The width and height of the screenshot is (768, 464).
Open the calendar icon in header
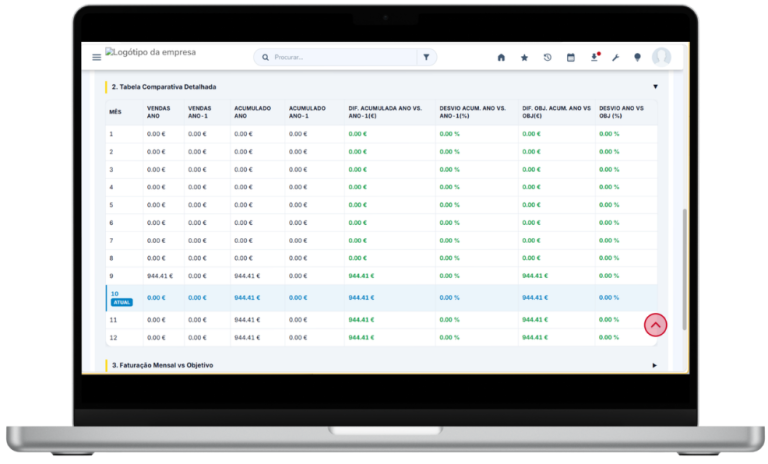[x=571, y=57]
